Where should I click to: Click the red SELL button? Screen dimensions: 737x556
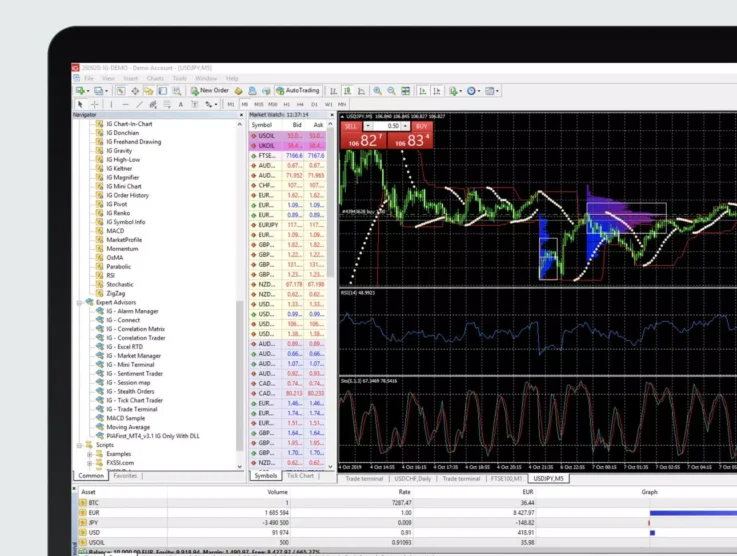click(351, 126)
